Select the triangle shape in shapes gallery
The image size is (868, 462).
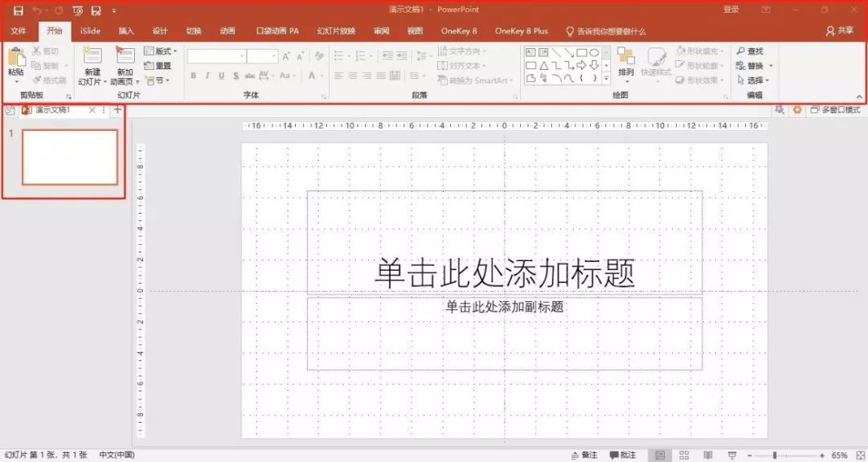tap(543, 65)
